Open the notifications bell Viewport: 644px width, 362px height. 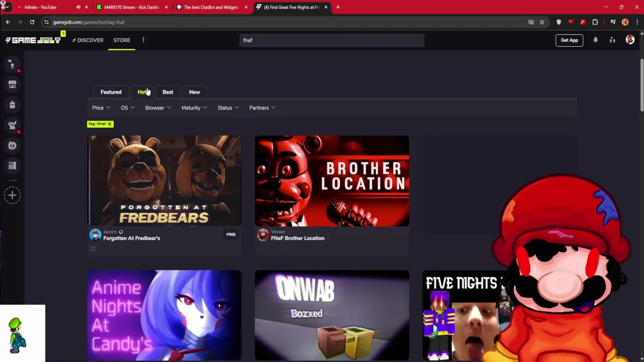[596, 40]
